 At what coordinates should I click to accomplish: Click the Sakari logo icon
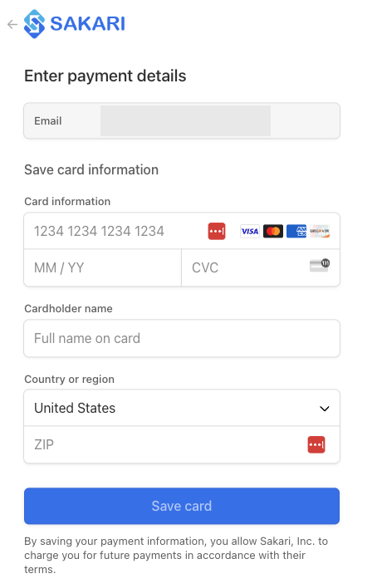pos(35,24)
